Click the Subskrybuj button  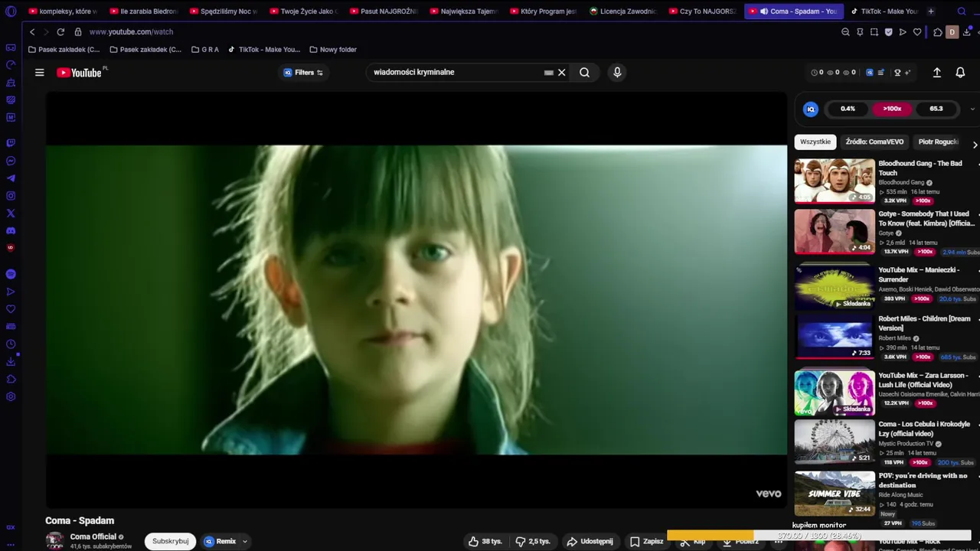pos(170,541)
